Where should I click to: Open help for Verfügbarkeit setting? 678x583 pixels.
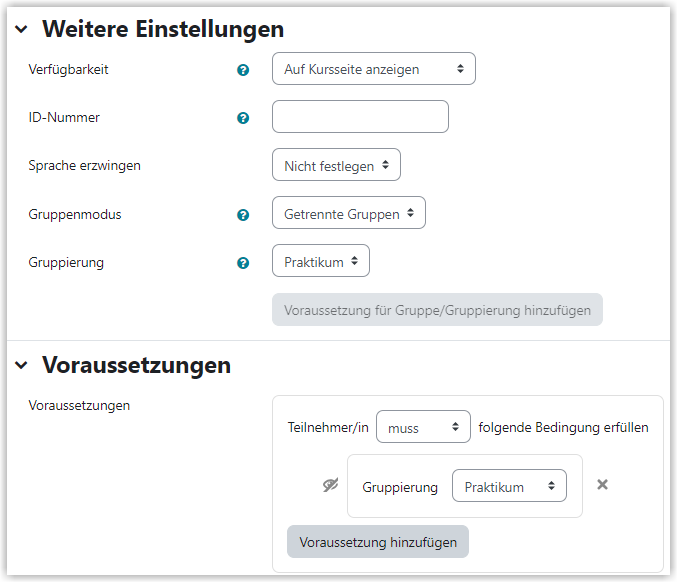coord(243,70)
